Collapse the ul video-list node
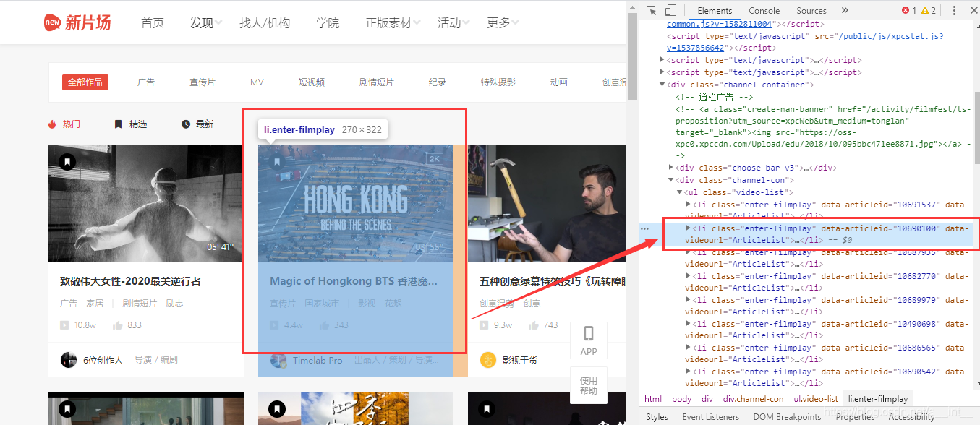The width and height of the screenshot is (980, 425). [x=680, y=192]
